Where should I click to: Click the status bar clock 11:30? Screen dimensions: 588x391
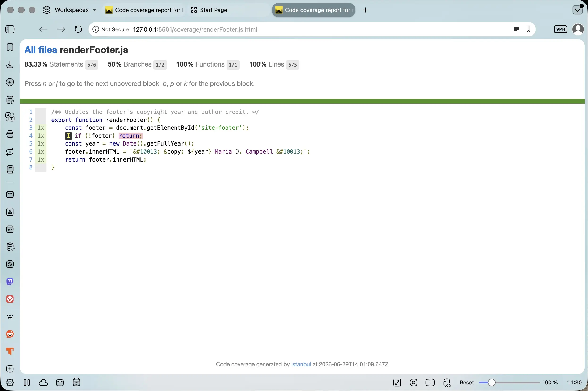click(574, 383)
